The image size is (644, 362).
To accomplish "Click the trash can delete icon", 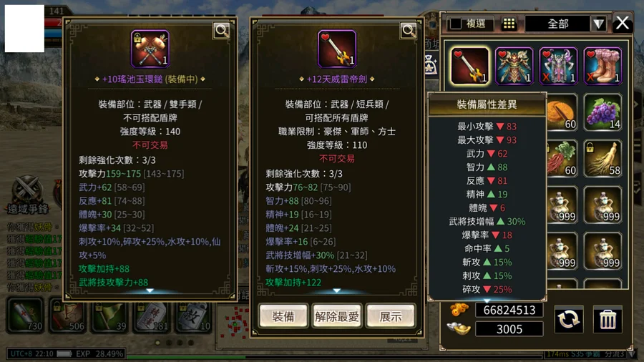I will tap(608, 319).
